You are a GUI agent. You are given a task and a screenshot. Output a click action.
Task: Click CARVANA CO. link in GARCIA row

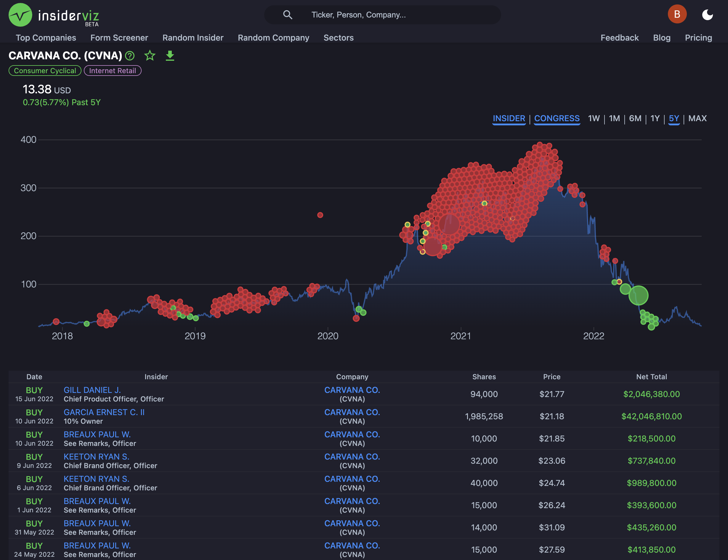352,412
